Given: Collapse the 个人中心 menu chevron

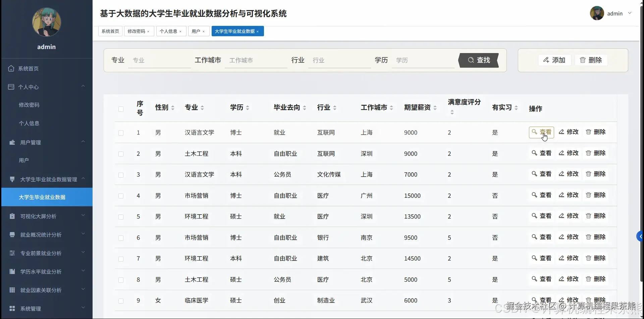Looking at the screenshot, I should click(x=83, y=86).
